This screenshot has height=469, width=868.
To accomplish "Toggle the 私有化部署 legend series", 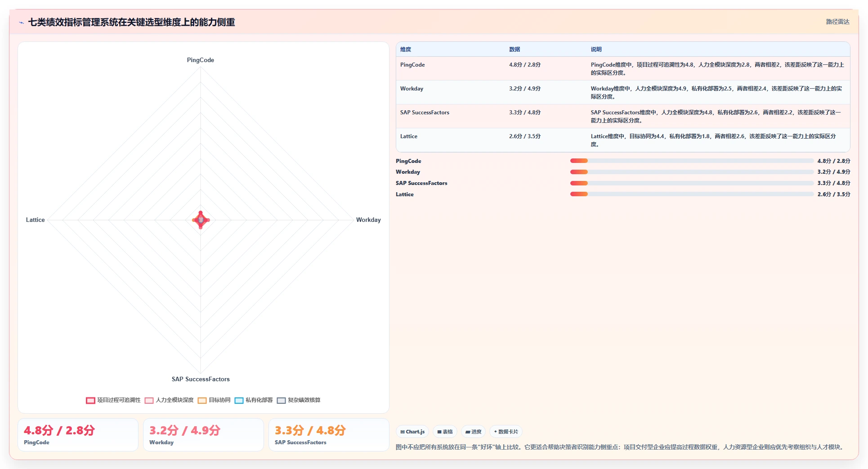I will pyautogui.click(x=254, y=400).
